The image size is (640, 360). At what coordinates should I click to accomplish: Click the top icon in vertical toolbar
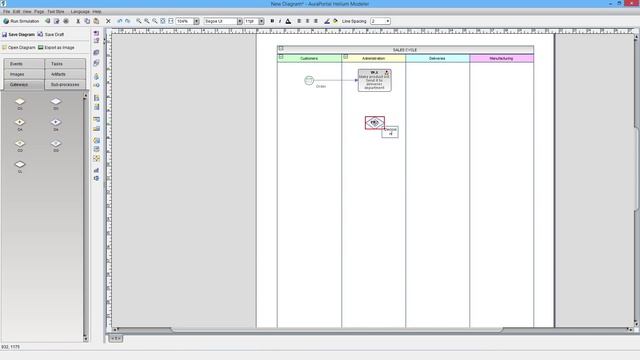[96, 33]
